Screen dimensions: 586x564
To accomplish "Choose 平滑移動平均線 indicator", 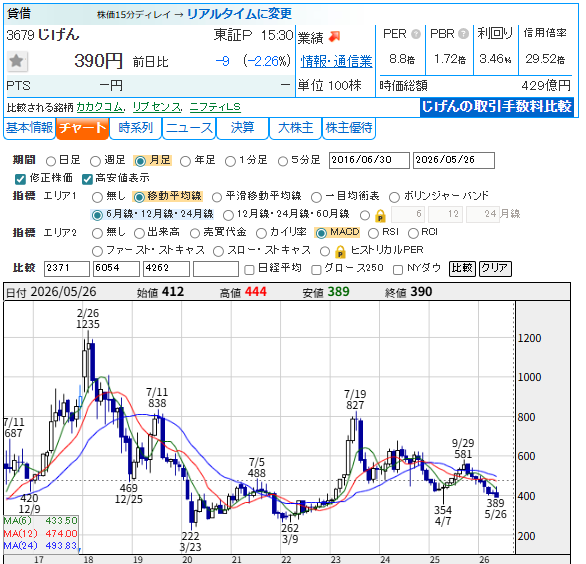I will click(x=217, y=197).
